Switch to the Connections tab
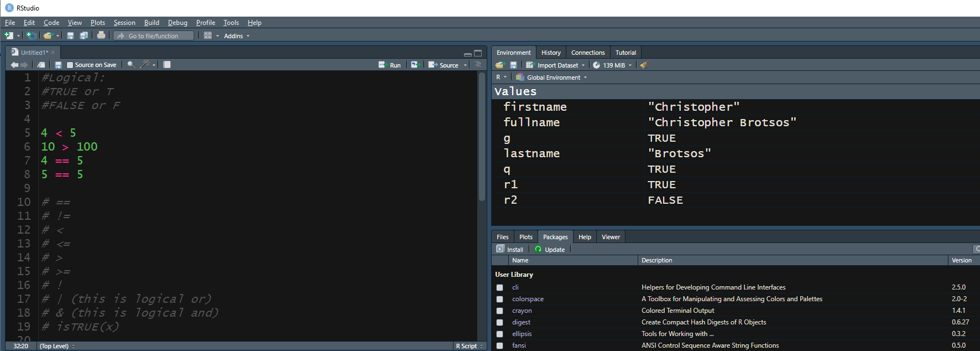Viewport: 980px width, 351px height. click(x=588, y=53)
